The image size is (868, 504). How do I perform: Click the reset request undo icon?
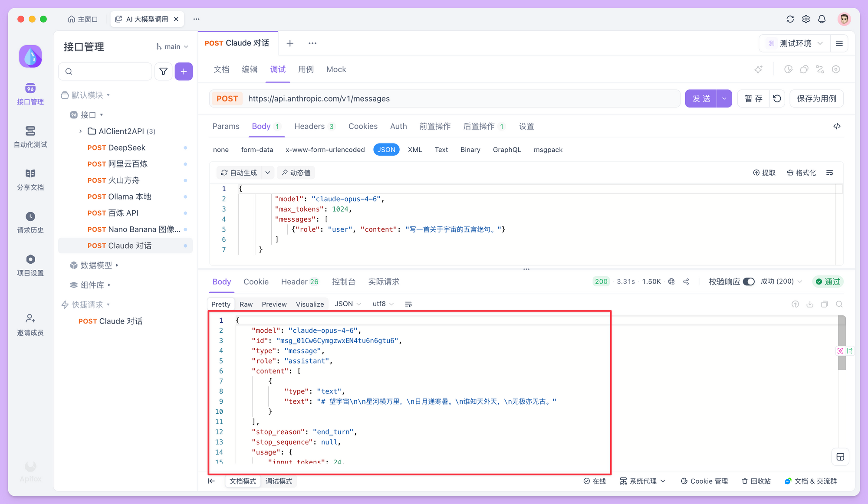click(777, 98)
